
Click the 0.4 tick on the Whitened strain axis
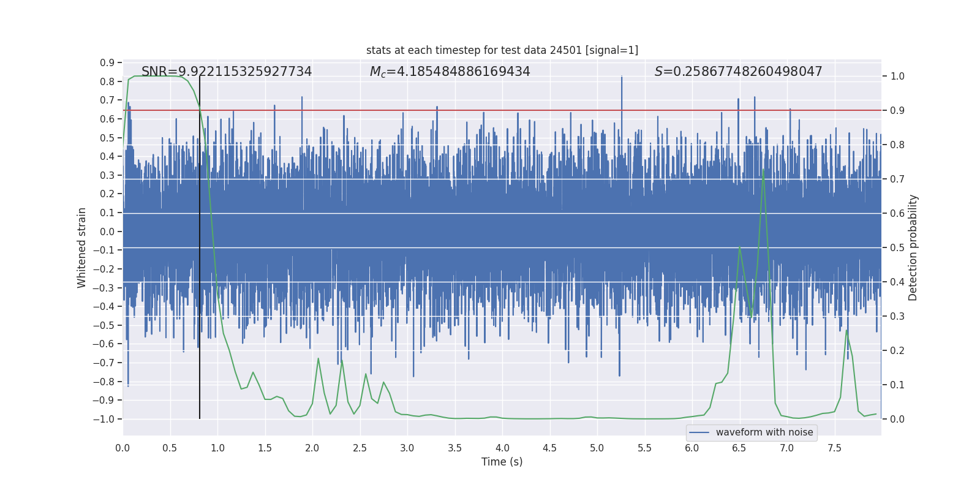(107, 156)
